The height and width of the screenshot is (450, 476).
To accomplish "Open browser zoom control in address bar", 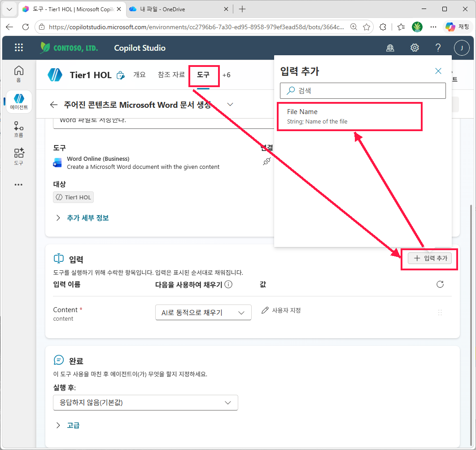I will pyautogui.click(x=354, y=27).
